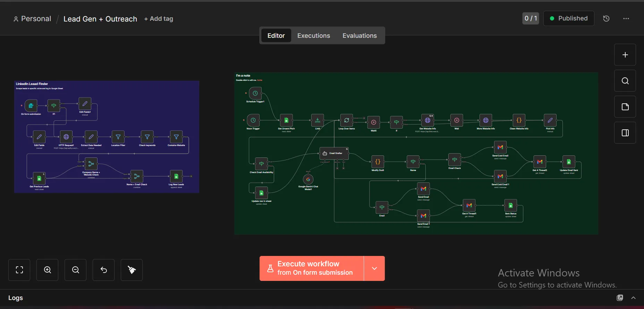The image size is (644, 309).
Task: Select the Get Unsent Pitch sheet node
Action: point(286,120)
